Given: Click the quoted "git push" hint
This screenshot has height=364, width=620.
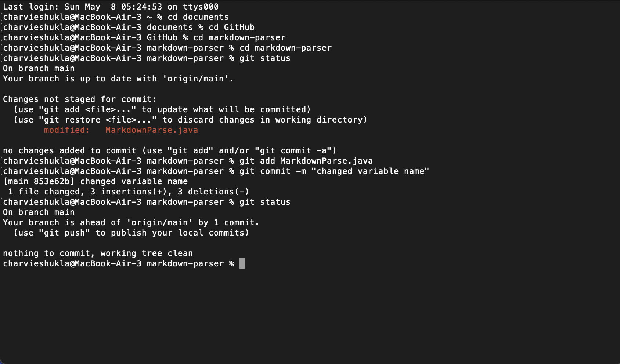Looking at the screenshot, I should (x=64, y=233).
